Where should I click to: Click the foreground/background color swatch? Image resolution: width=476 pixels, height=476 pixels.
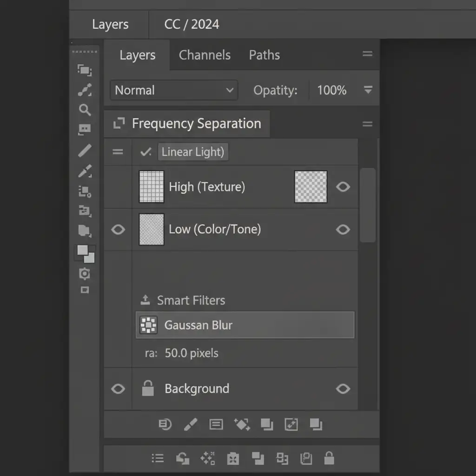click(86, 254)
